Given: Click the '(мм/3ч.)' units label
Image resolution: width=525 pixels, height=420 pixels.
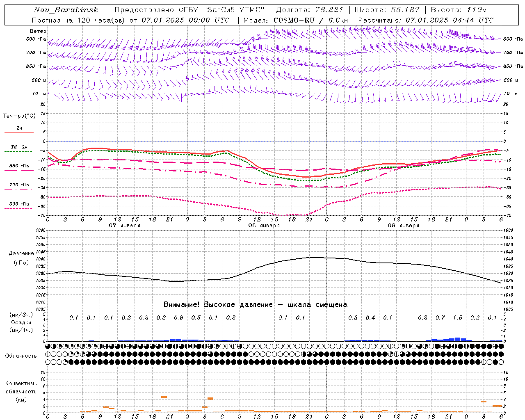Looking at the screenshot, I should [21, 315].
